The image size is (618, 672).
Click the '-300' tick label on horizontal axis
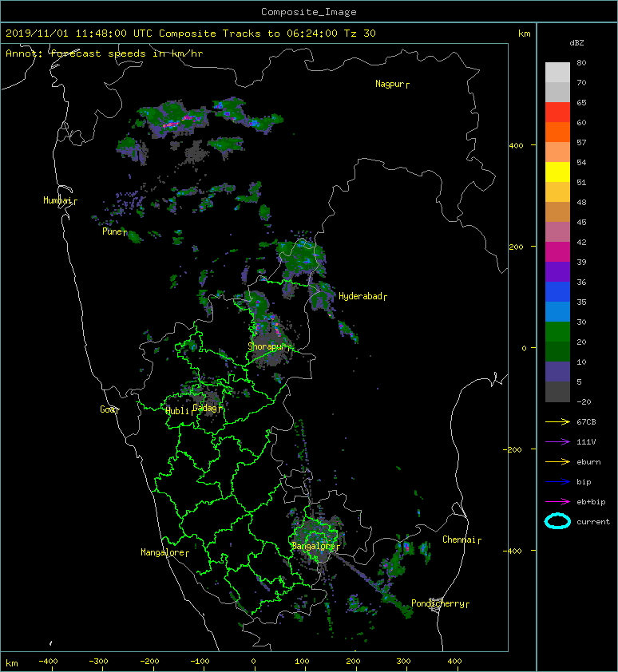[98, 662]
